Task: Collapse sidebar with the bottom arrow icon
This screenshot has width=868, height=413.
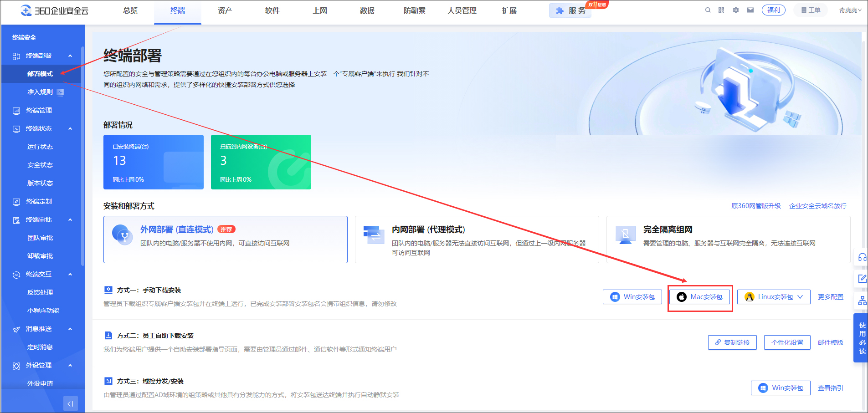Action: tap(70, 403)
